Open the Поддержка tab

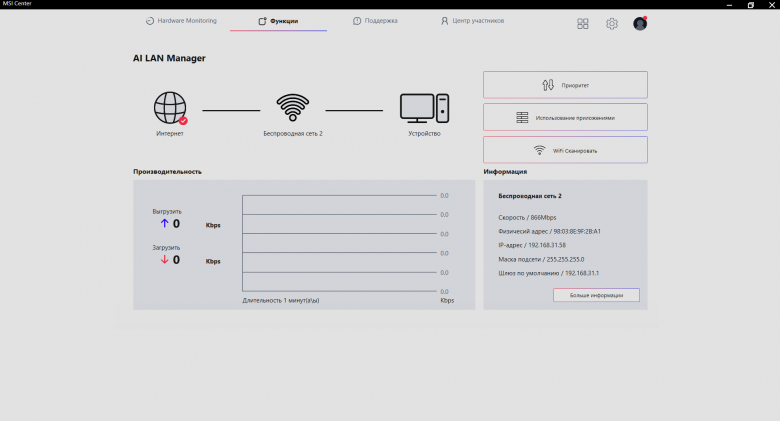coord(375,21)
